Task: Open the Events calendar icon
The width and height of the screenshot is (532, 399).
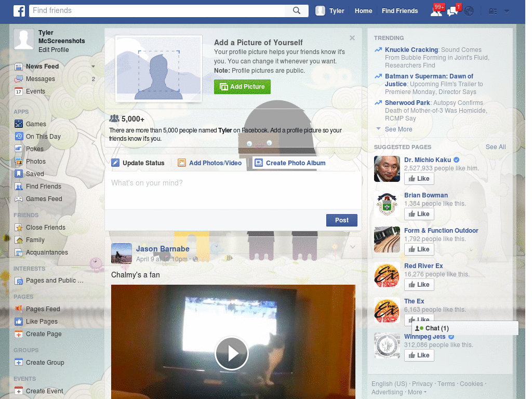Action: pos(19,91)
